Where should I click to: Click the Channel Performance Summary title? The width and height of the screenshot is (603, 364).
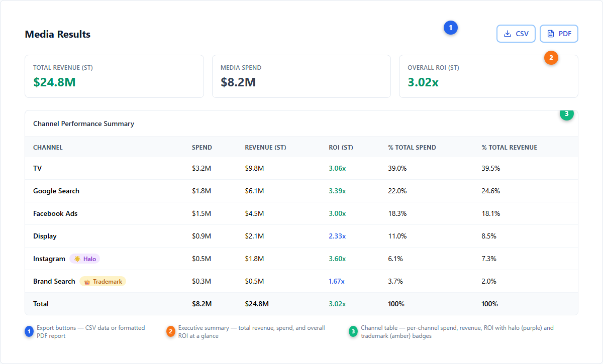coord(83,124)
